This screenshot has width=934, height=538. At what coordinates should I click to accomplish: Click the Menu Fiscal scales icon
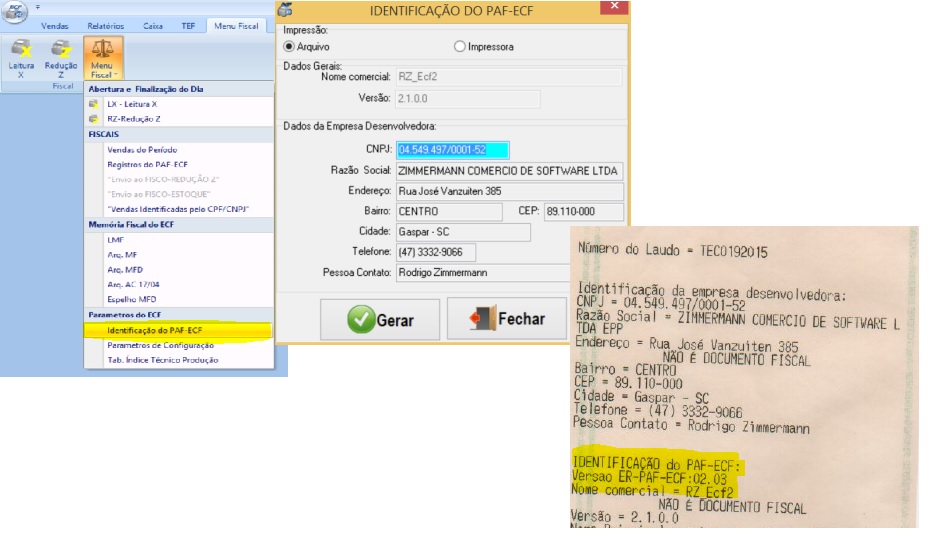[102, 50]
